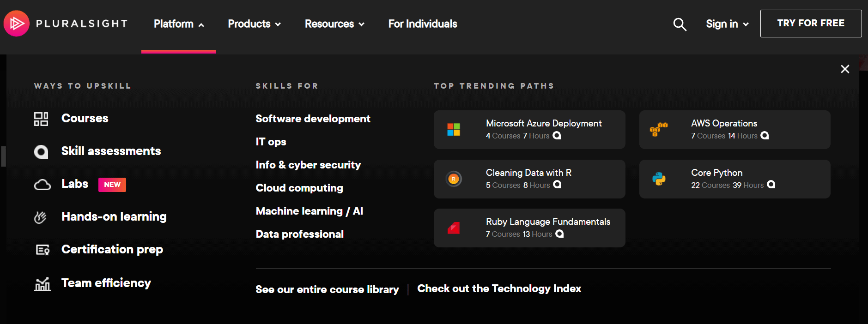Screen dimensions: 868x324
Task: Open Hands-on learning
Action: (114, 216)
